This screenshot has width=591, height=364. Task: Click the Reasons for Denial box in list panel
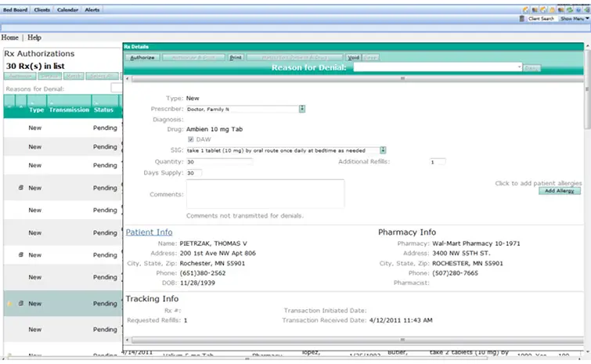(116, 88)
